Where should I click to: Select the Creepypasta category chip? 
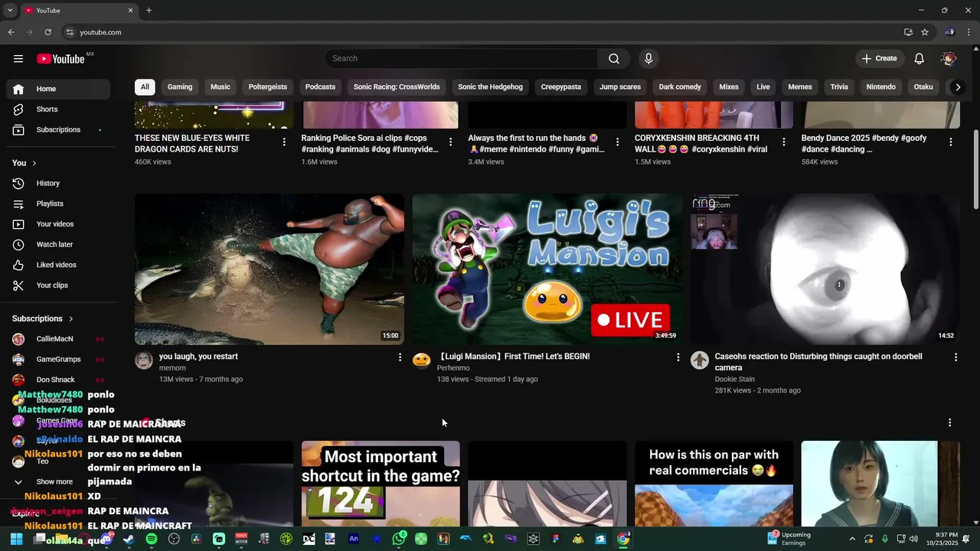coord(561,87)
